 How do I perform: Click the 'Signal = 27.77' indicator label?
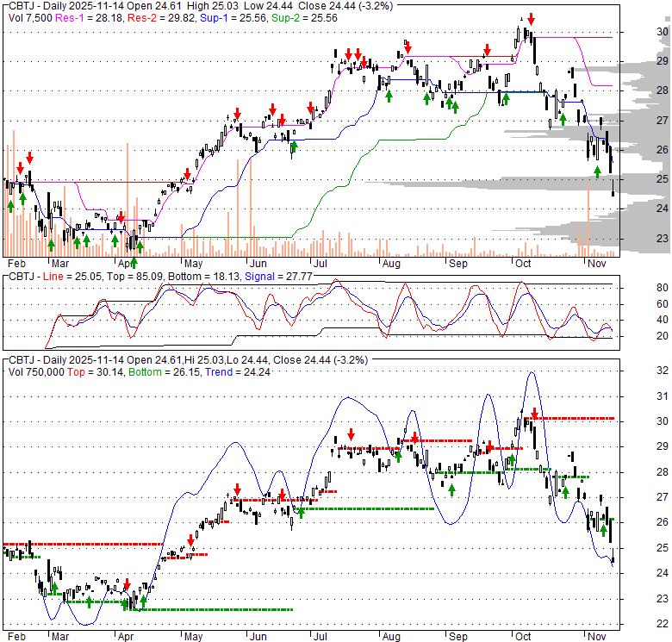tap(278, 277)
